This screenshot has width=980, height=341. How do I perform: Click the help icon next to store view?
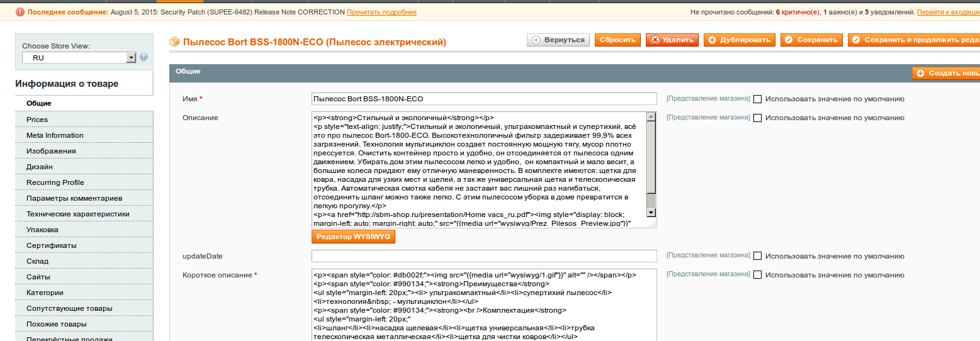[x=144, y=57]
